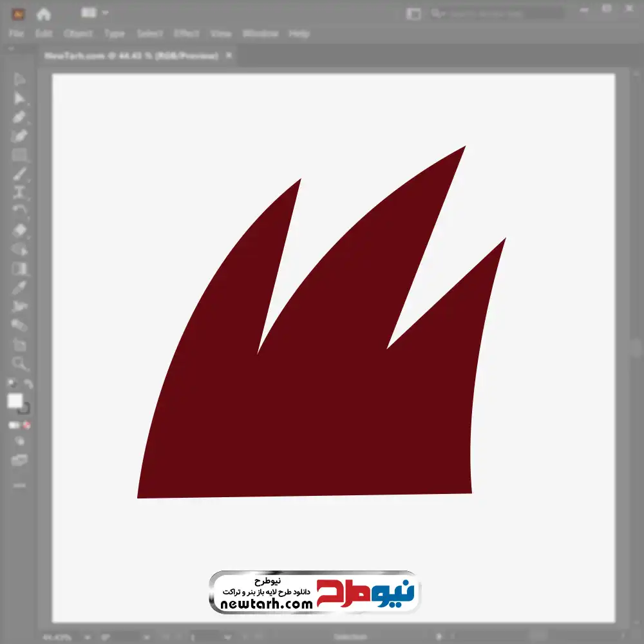Activate the Paintbrush tool
Image resolution: width=644 pixels, height=644 pixels.
click(20, 174)
